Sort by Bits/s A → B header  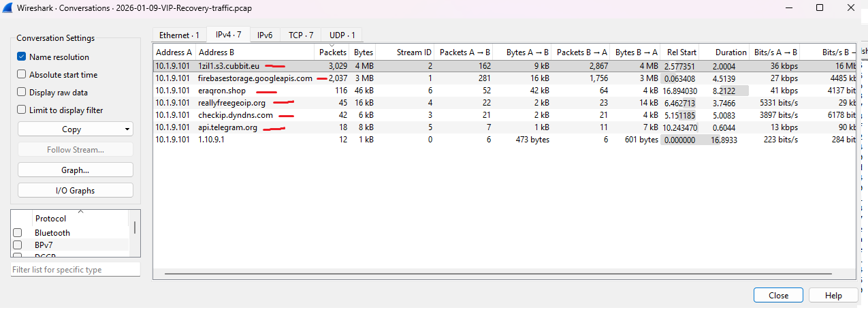click(775, 52)
